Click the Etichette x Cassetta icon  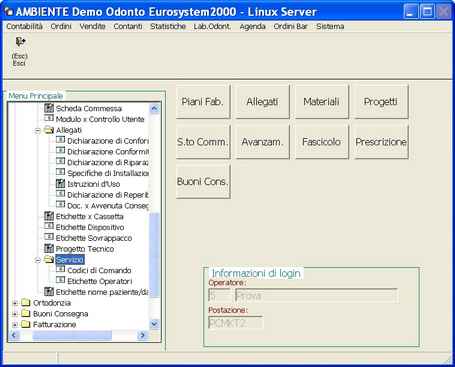49,216
